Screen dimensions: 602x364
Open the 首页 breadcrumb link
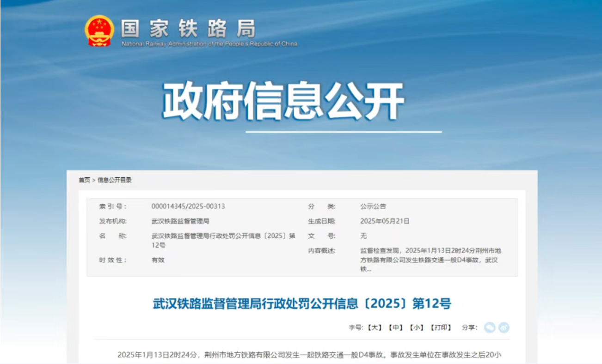(x=84, y=180)
